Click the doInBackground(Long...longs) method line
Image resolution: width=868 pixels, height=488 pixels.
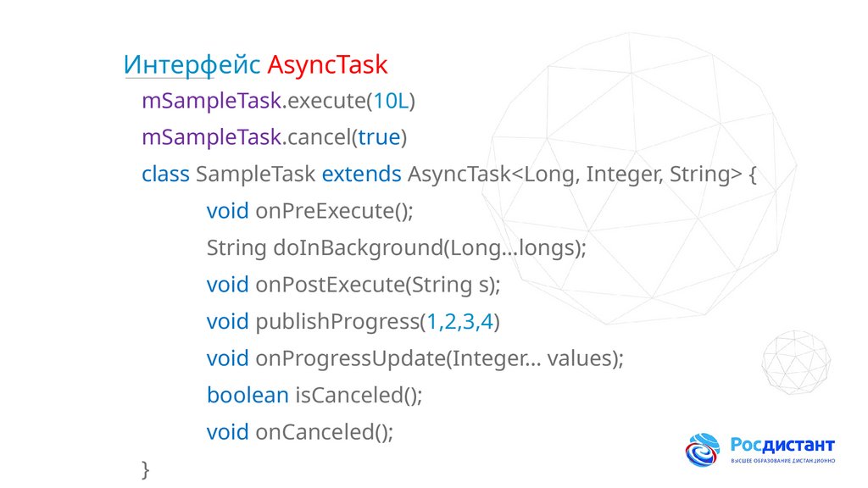pyautogui.click(x=397, y=247)
